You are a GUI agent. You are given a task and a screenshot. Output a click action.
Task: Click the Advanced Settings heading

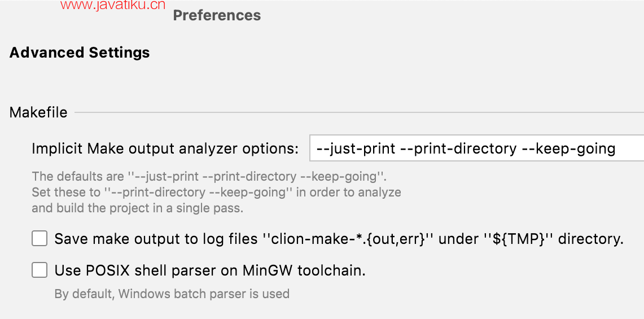pos(80,53)
